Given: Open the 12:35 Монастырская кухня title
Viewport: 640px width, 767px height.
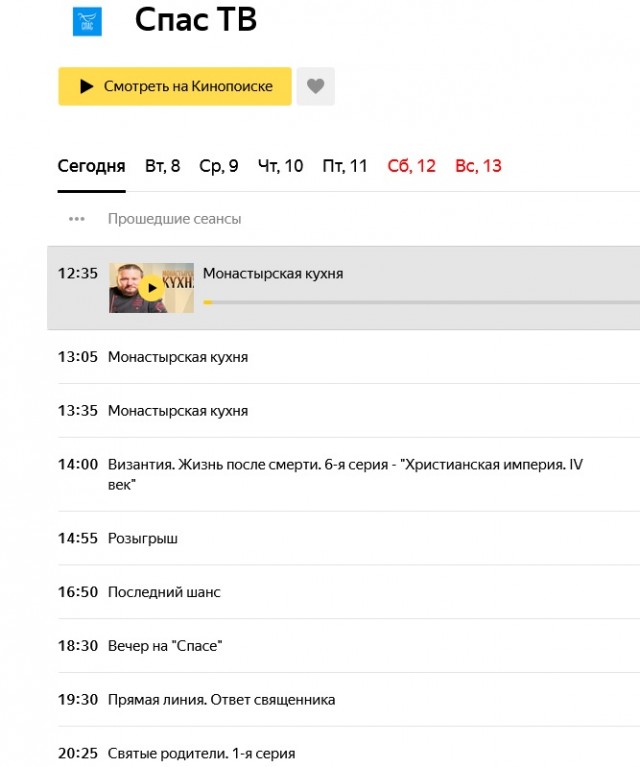Looking at the screenshot, I should (273, 273).
